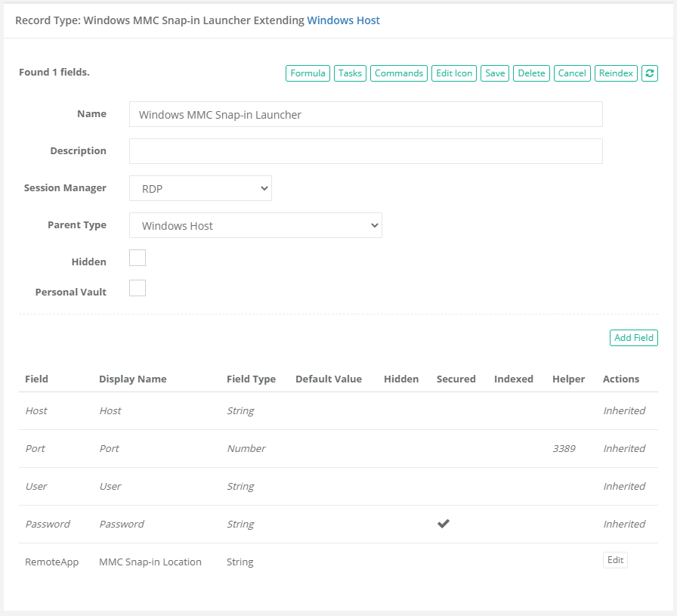The width and height of the screenshot is (677, 616).
Task: Click the green refresh icon button
Action: click(649, 73)
